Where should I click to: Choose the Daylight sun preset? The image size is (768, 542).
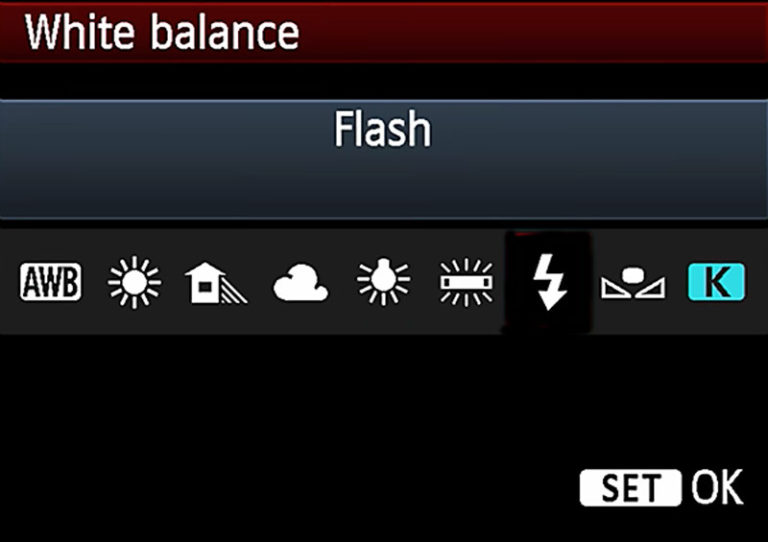134,282
